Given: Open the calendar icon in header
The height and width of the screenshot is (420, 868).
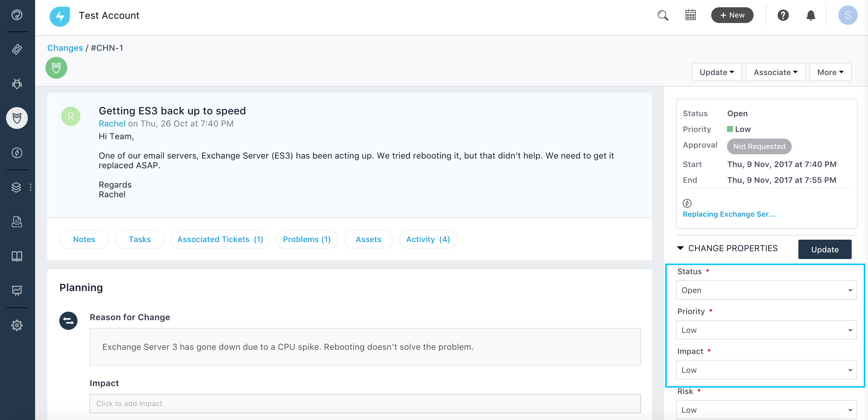Looking at the screenshot, I should click(x=690, y=15).
